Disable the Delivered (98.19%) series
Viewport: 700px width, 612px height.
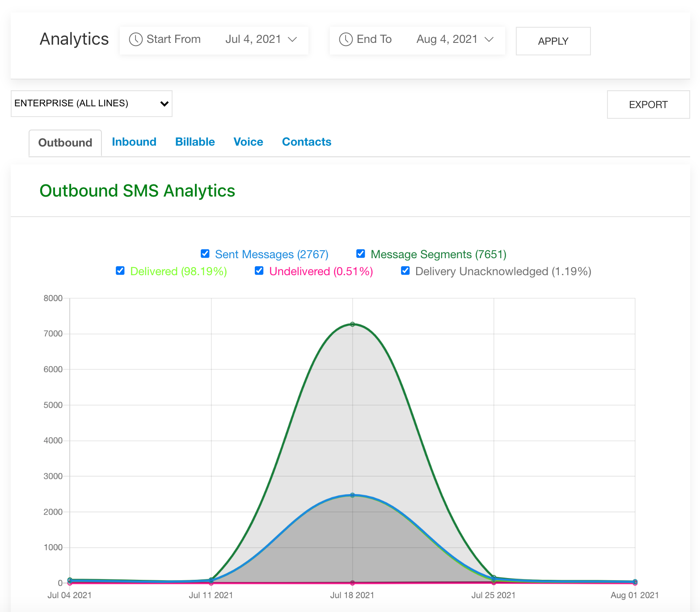coord(120,271)
